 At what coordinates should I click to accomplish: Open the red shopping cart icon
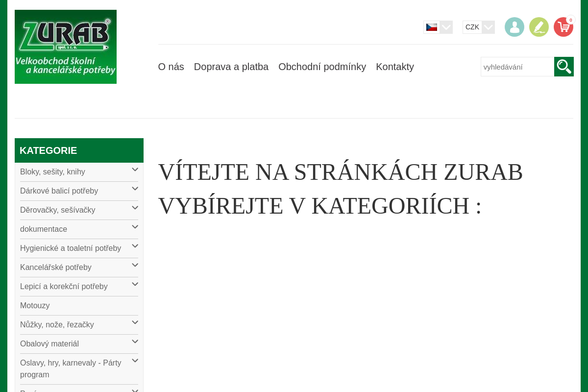pyautogui.click(x=563, y=26)
